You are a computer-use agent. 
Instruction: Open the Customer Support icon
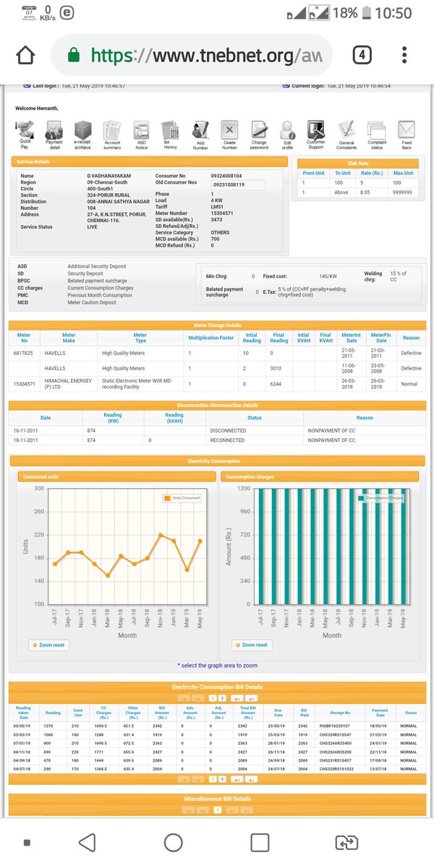point(316,135)
